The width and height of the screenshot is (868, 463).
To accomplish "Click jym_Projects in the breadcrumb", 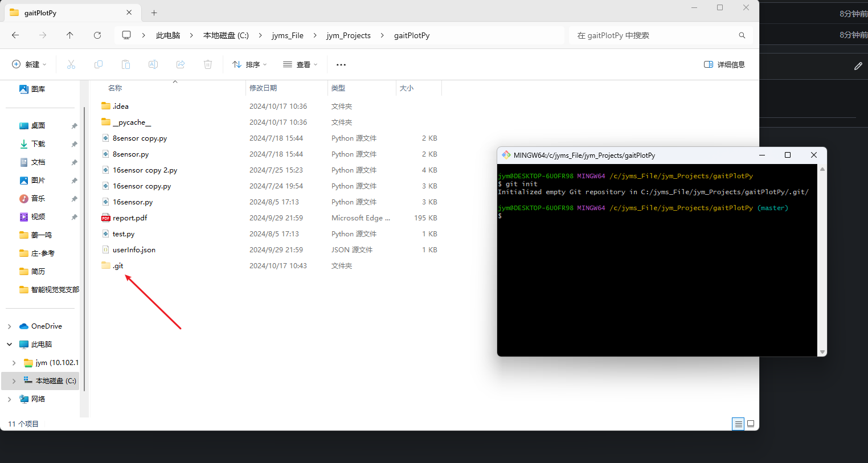I will [349, 35].
